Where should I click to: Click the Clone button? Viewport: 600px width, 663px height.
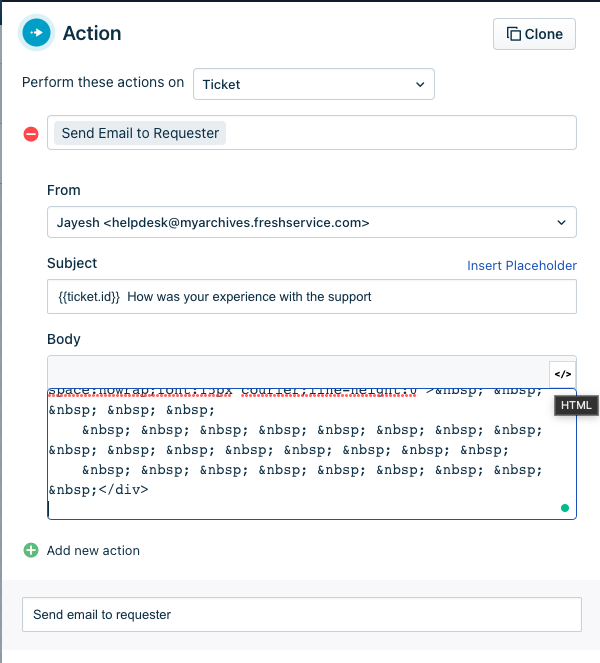[x=534, y=33]
